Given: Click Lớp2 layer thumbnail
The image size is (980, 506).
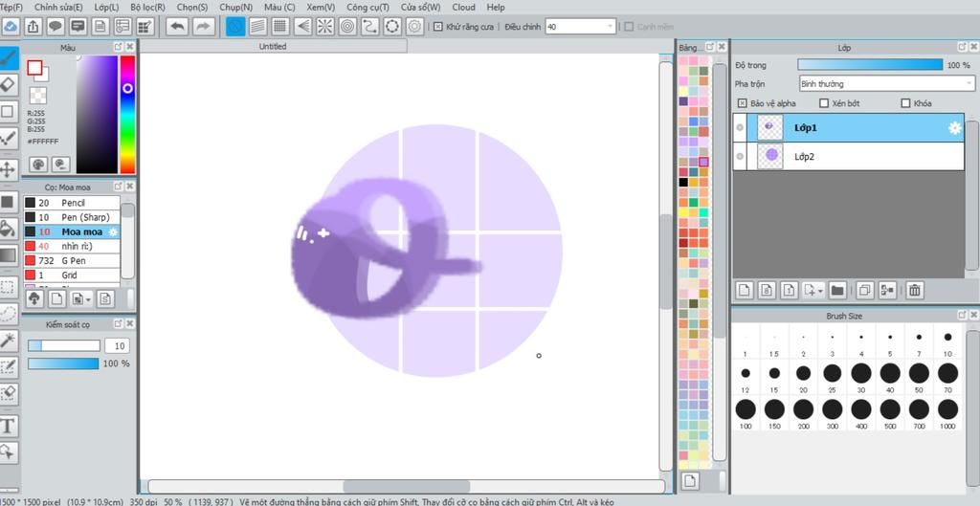Looking at the screenshot, I should 770,156.
